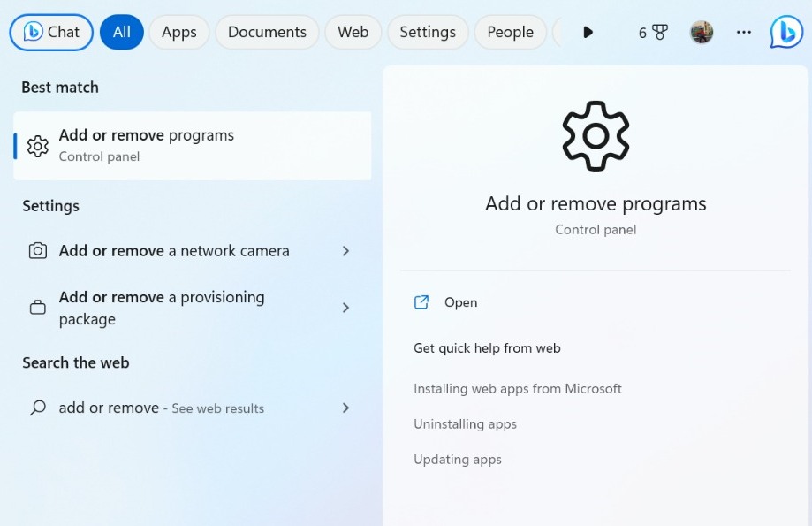Click the magnifier icon beside web search
The width and height of the screenshot is (812, 526).
pos(38,408)
